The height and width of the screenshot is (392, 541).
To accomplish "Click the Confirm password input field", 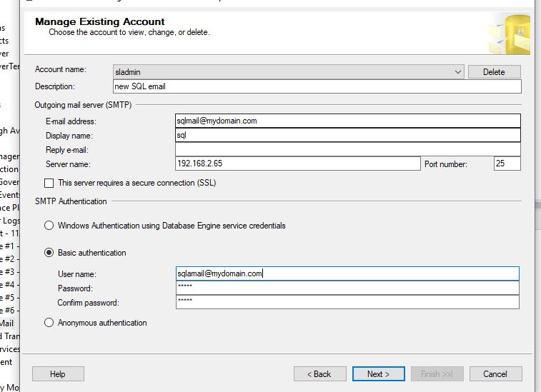I will (x=347, y=302).
